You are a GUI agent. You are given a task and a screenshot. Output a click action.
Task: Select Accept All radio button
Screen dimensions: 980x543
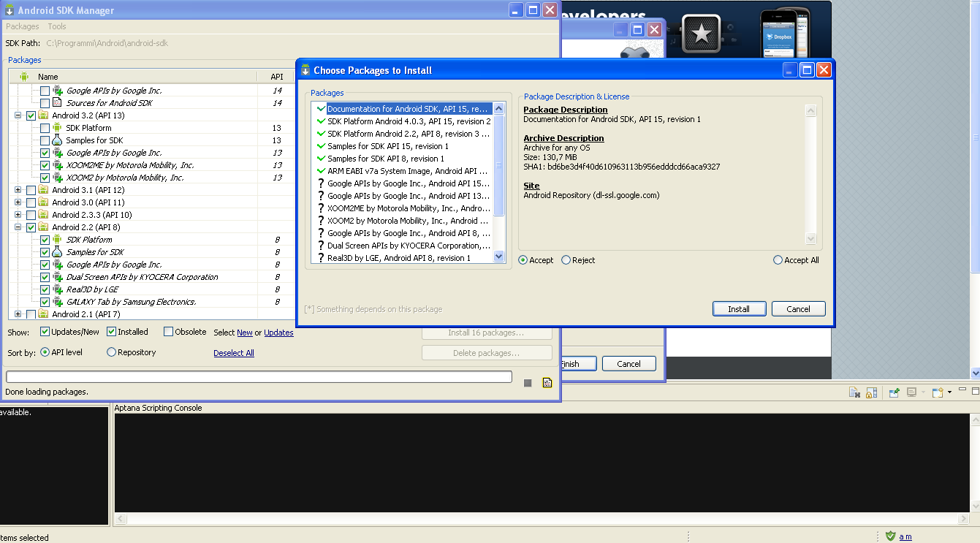coord(778,260)
